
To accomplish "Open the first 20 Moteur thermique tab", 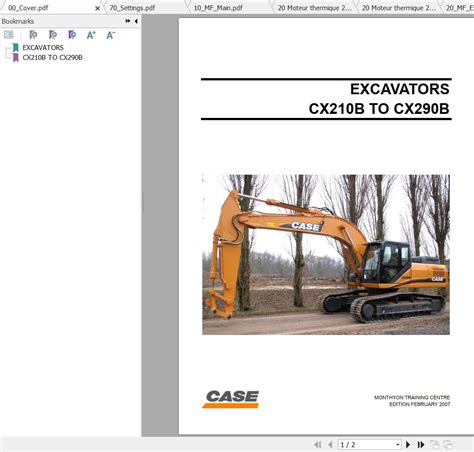I will pos(315,8).
